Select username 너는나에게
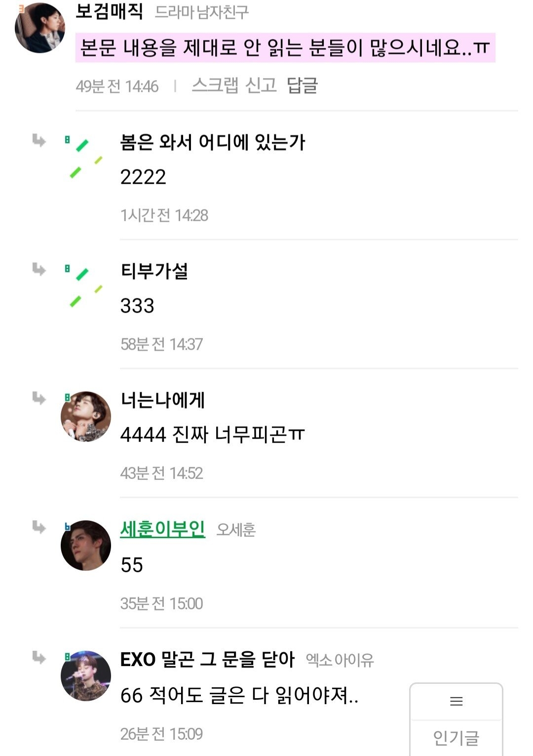This screenshot has width=533, height=756. (x=162, y=399)
